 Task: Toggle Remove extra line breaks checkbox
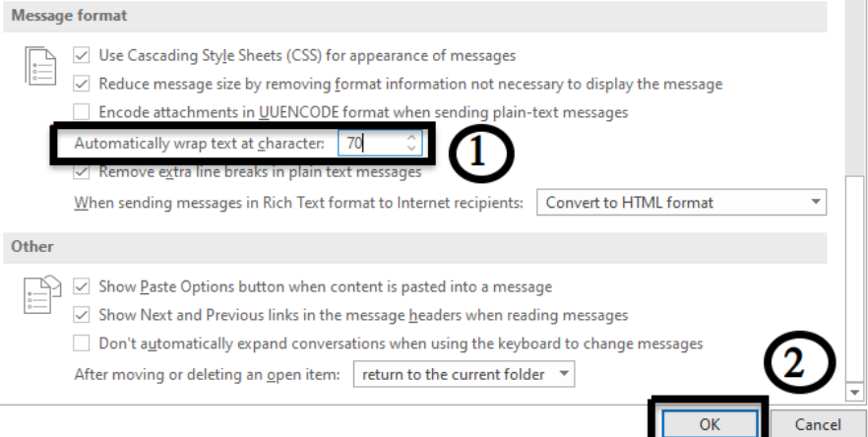82,171
